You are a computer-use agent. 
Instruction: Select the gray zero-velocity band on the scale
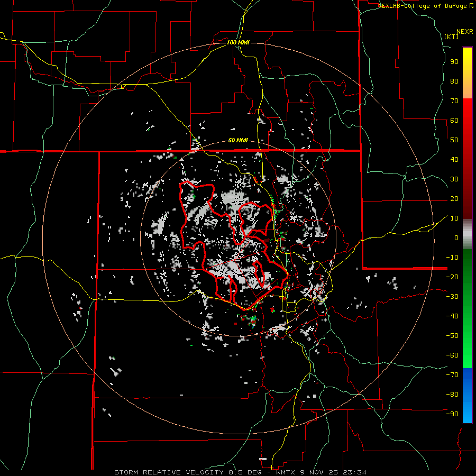[x=467, y=234]
